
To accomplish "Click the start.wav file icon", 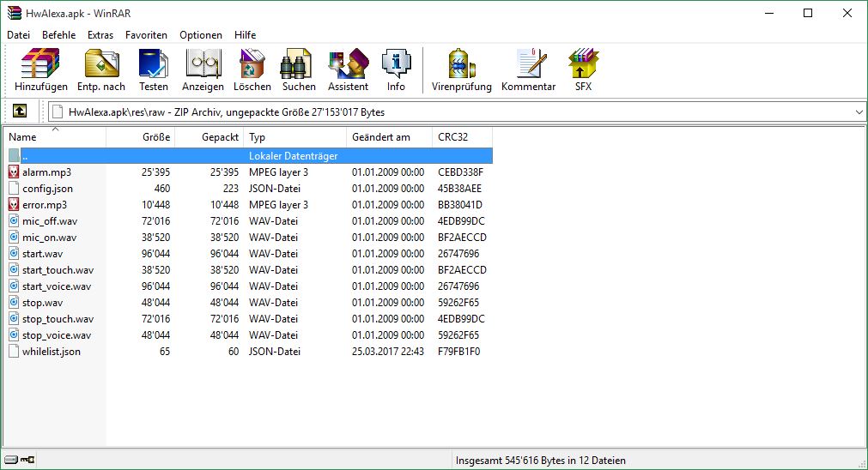I will coord(14,254).
